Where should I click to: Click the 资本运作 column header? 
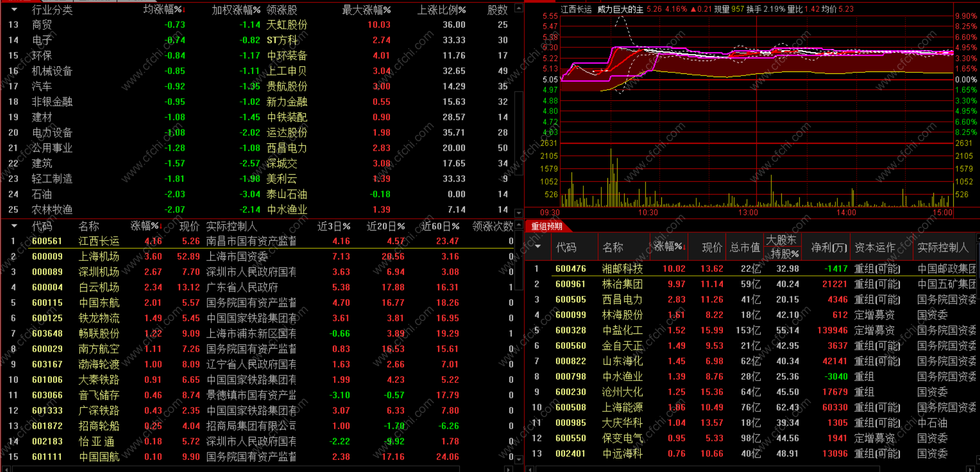click(x=875, y=248)
